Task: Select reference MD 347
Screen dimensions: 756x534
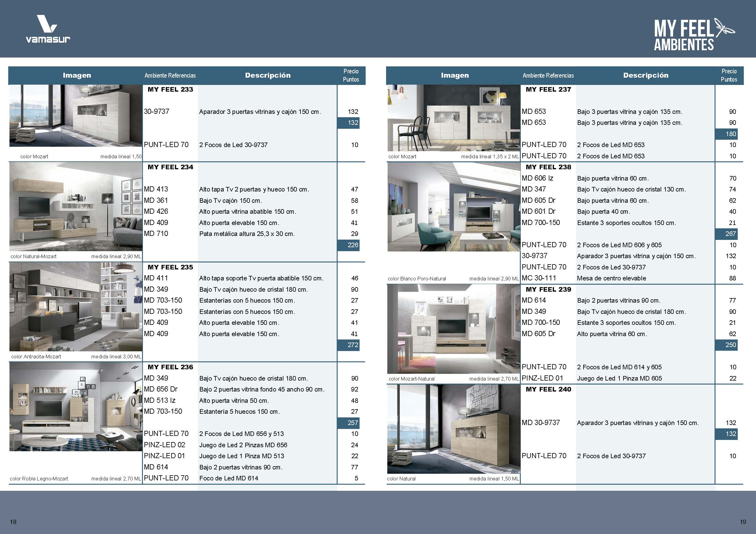Action: tap(534, 189)
